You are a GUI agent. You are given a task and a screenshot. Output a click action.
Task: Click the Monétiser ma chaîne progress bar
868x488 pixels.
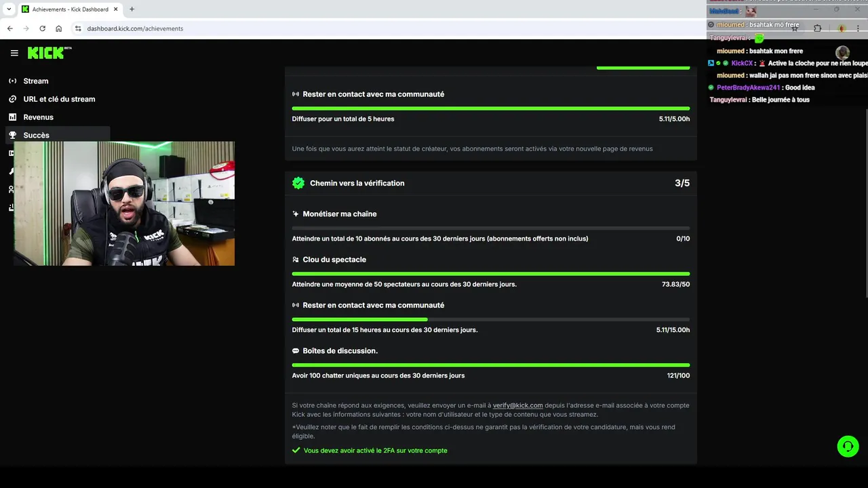click(x=490, y=228)
